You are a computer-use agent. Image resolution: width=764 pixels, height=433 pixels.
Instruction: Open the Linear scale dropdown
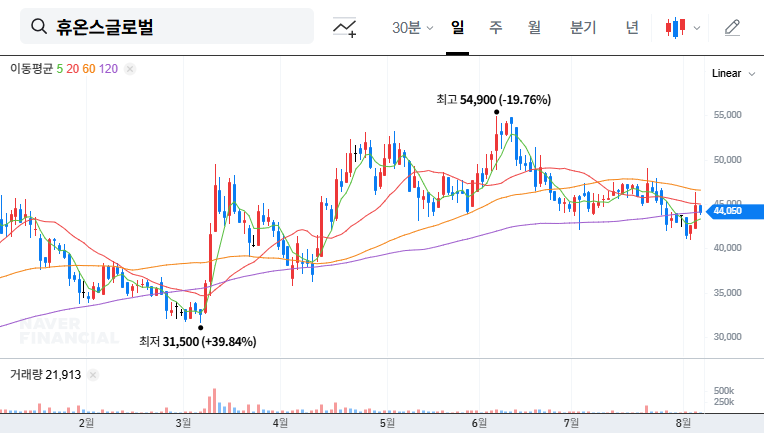point(733,74)
